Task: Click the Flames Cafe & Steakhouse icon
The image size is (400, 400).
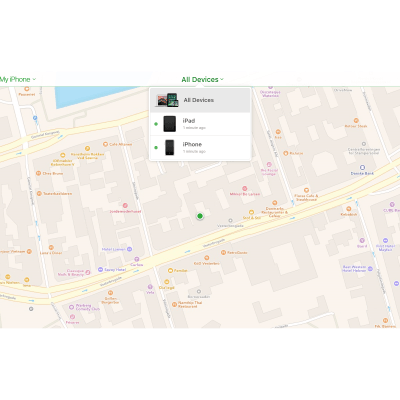Action: [x=306, y=191]
